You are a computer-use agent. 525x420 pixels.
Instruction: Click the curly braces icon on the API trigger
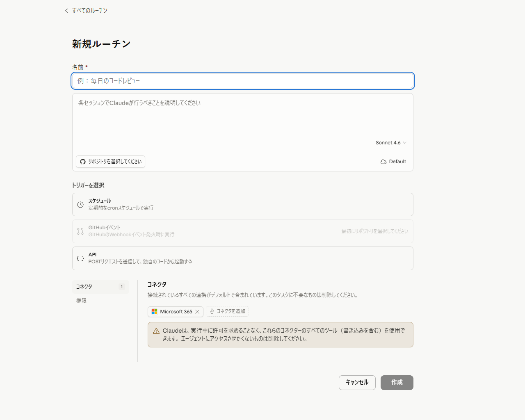pos(80,258)
